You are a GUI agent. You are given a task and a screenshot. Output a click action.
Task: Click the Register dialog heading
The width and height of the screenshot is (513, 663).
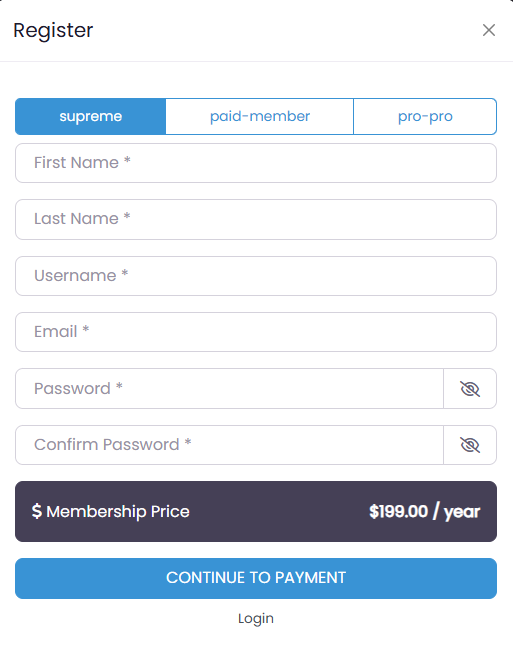click(53, 30)
